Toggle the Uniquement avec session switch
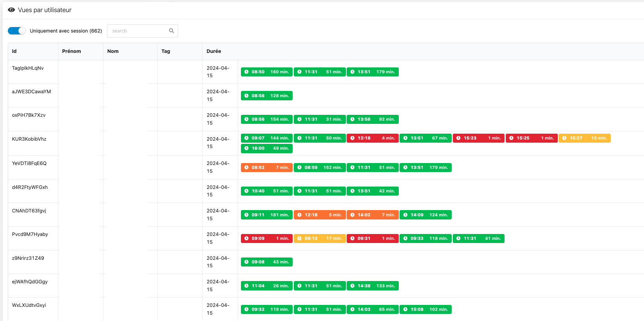 17,31
